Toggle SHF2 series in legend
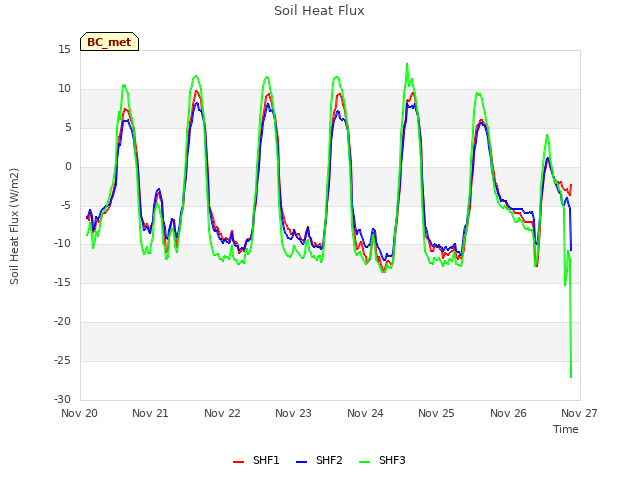Screen dimensions: 640x480 (319, 460)
